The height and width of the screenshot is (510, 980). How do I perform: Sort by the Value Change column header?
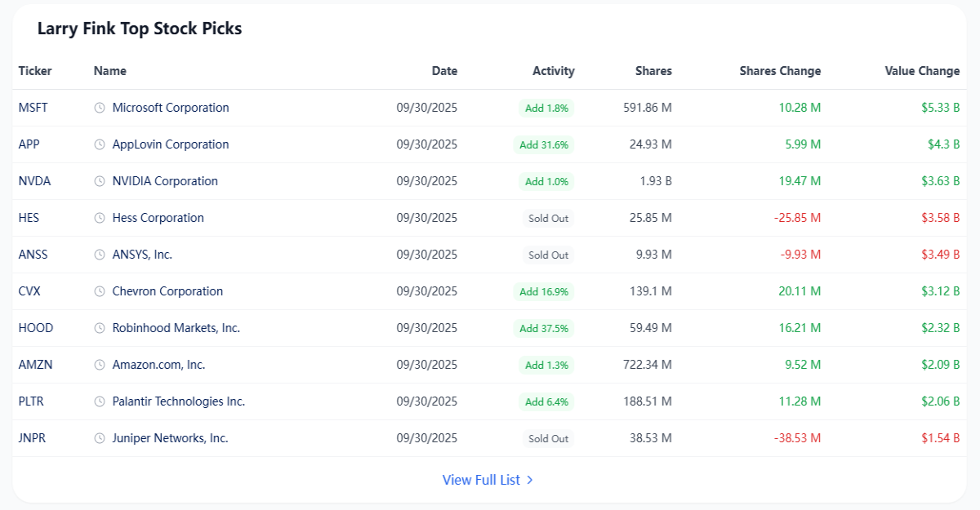(922, 71)
